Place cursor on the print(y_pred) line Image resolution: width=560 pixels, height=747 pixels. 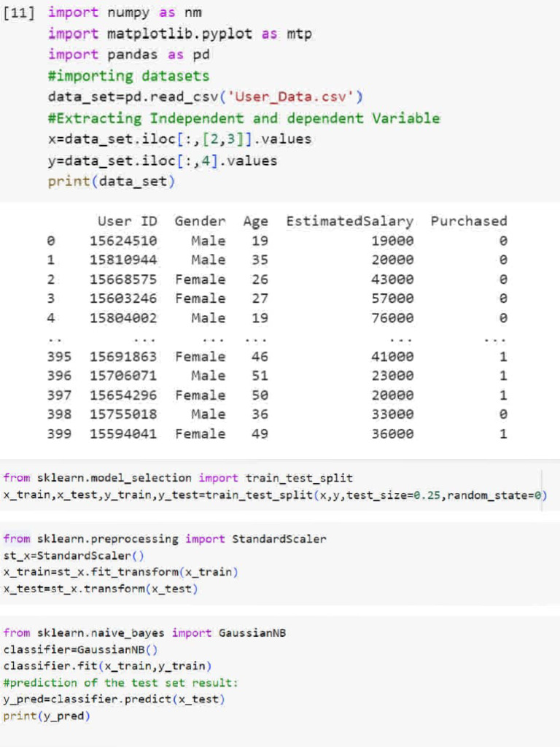47,716
